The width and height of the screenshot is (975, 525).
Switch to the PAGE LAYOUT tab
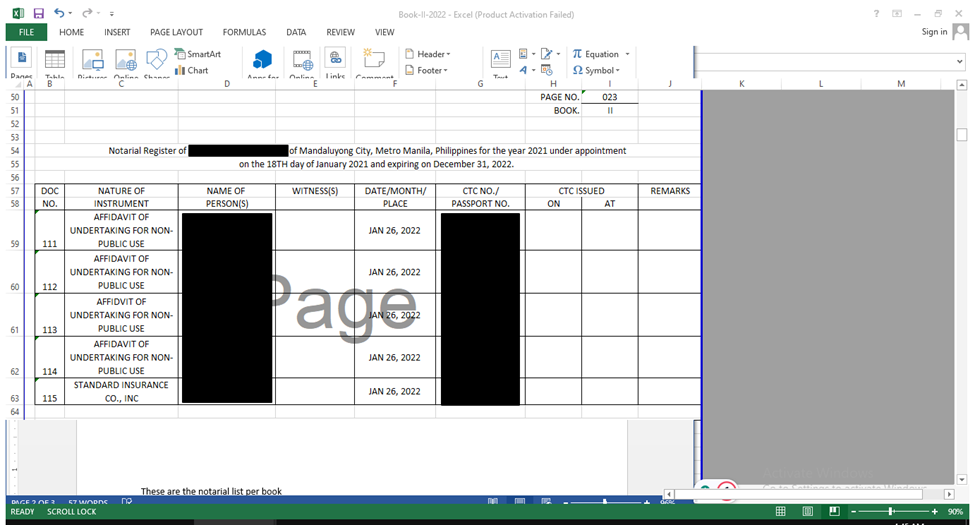(x=176, y=32)
